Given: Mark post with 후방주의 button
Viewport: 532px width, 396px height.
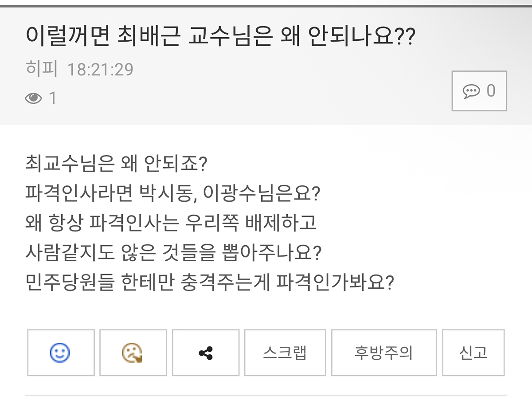Looking at the screenshot, I should tap(383, 353).
